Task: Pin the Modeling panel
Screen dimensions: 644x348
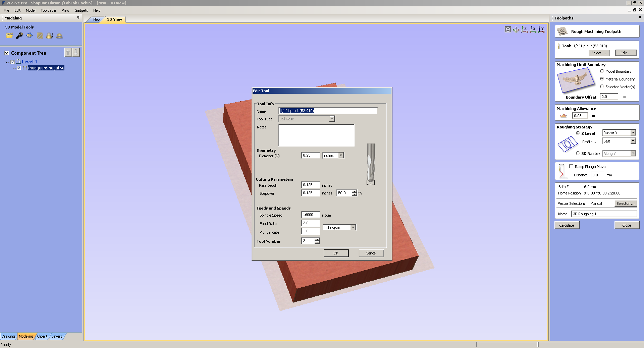Action: pyautogui.click(x=78, y=18)
